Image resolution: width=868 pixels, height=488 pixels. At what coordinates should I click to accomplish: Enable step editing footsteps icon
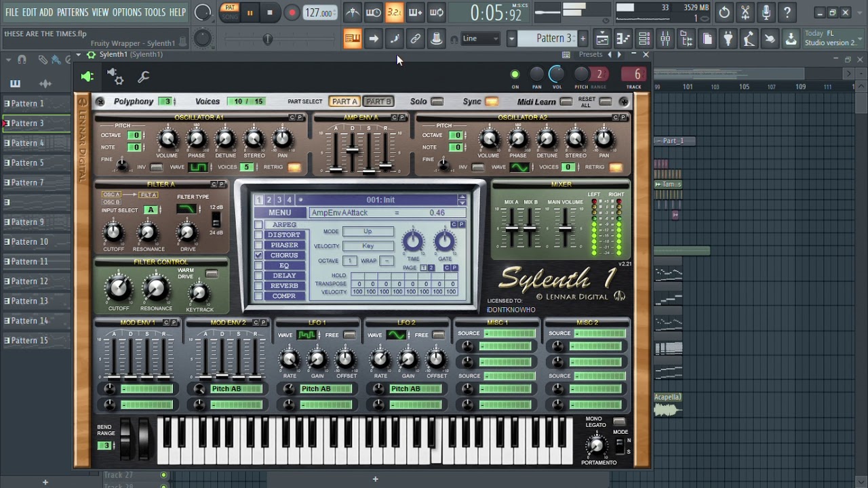click(395, 39)
